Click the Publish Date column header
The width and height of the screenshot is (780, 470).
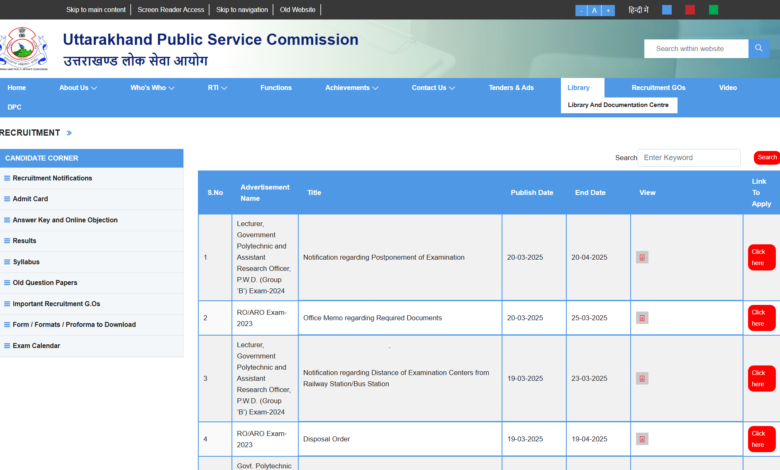pos(532,192)
